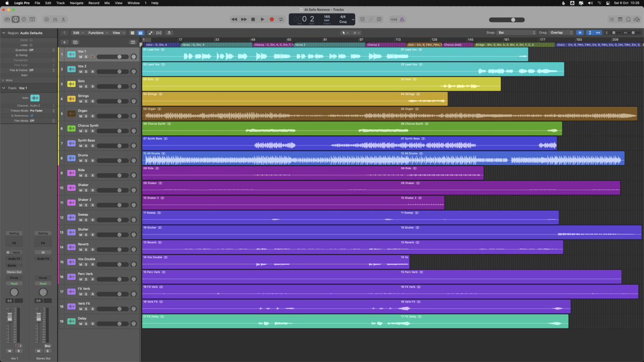Open the Mixer from the control bar
Image resolution: width=644 pixels, height=362 pixels.
pyautogui.click(x=55, y=19)
